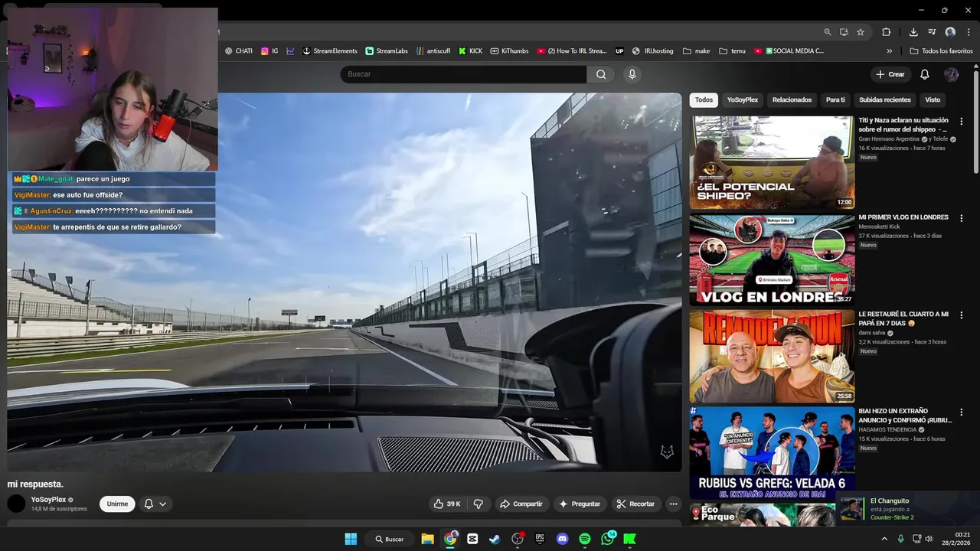Open the volume control in the system tray

(x=929, y=539)
